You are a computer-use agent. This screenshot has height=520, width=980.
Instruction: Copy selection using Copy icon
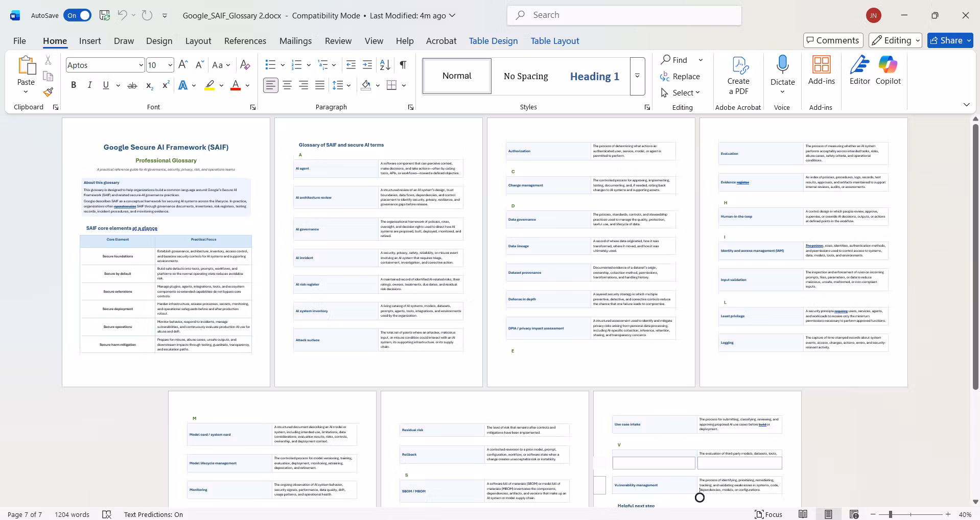pos(48,76)
